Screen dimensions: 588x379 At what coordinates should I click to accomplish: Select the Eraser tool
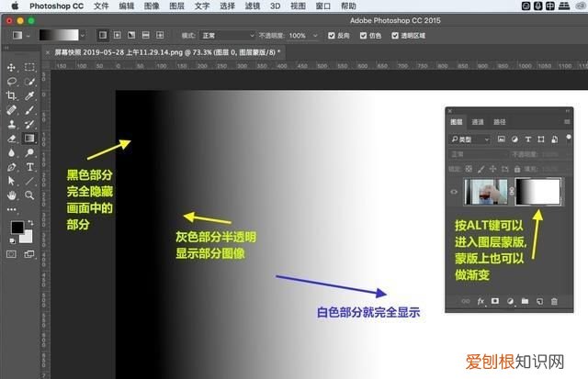tap(11, 139)
